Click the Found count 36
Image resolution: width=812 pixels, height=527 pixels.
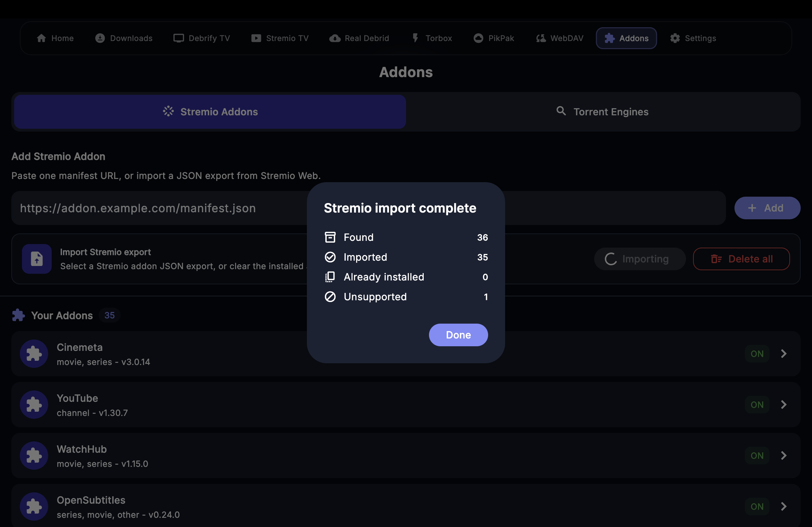coord(482,237)
